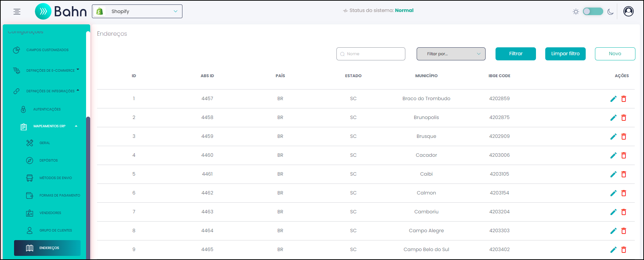The width and height of the screenshot is (644, 260).
Task: Edit the Camboriu row with pencil icon
Action: pos(613,212)
